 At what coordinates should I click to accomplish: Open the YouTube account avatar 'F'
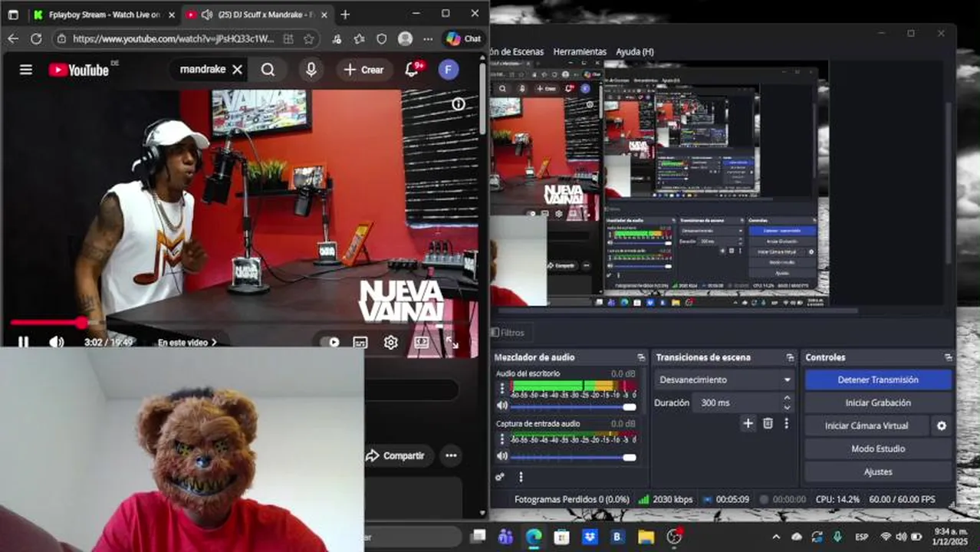pos(449,70)
